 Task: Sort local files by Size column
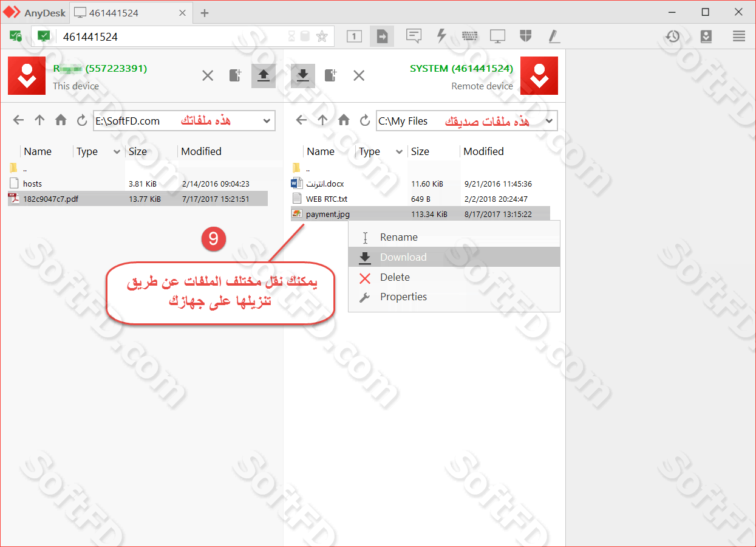point(138,151)
